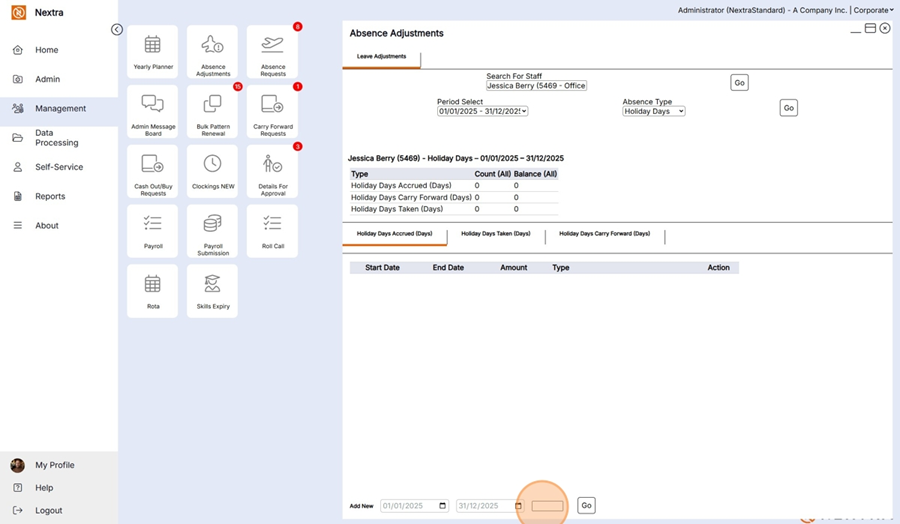
Task: Open the Skills Expiry tile
Action: (x=212, y=290)
